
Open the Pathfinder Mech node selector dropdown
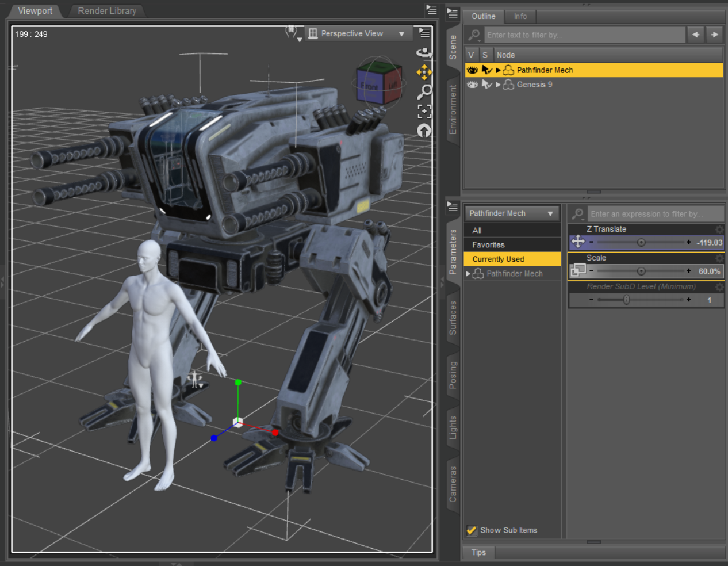pos(511,213)
